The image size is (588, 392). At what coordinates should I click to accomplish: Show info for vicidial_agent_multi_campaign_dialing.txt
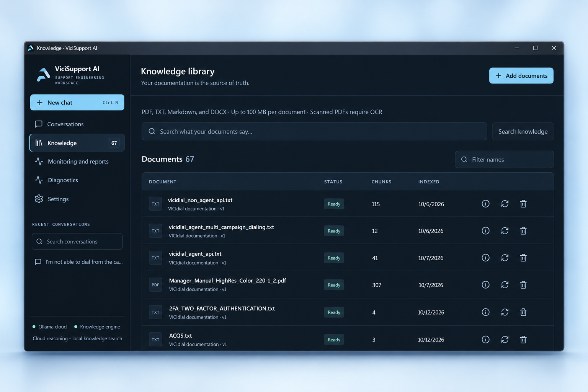pyautogui.click(x=485, y=230)
